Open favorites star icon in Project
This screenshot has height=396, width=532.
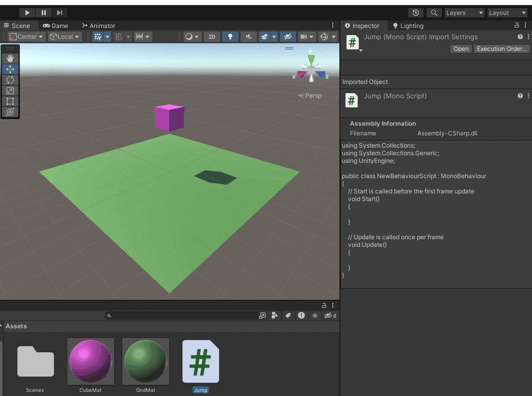[315, 316]
